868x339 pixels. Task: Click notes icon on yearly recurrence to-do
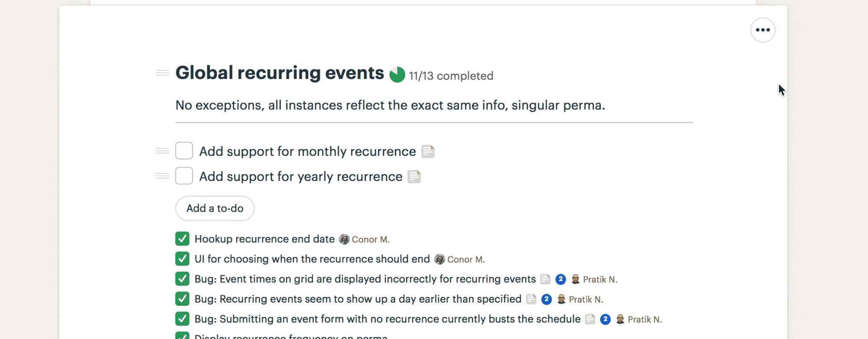point(414,177)
